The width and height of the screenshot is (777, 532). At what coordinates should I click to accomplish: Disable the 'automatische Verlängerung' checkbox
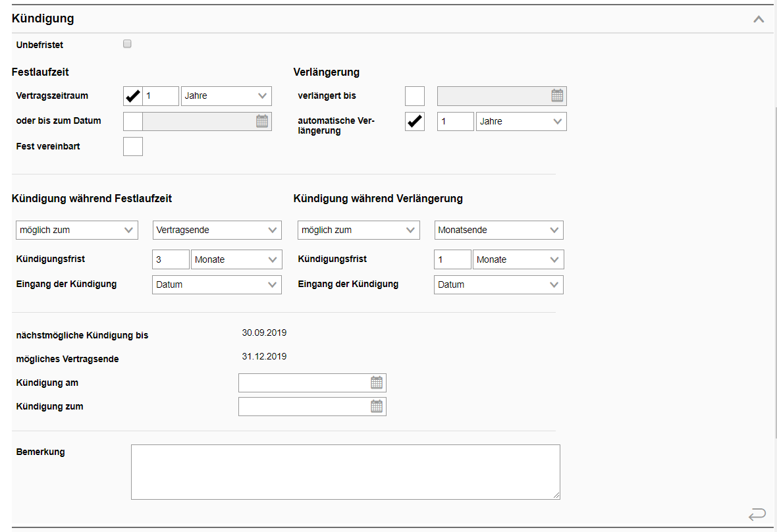pos(414,121)
